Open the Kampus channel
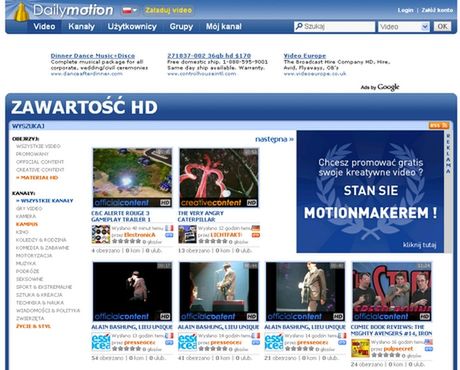The width and height of the screenshot is (460, 370). click(27, 224)
